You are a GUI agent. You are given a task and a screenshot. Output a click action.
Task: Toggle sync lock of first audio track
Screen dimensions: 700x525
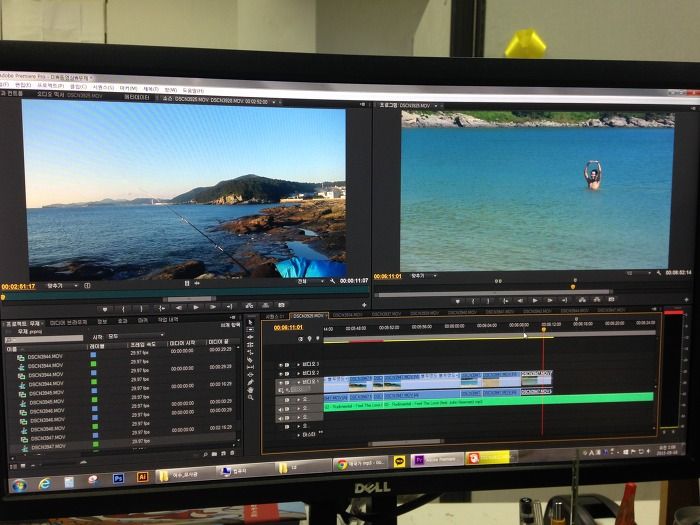pyautogui.click(x=287, y=400)
